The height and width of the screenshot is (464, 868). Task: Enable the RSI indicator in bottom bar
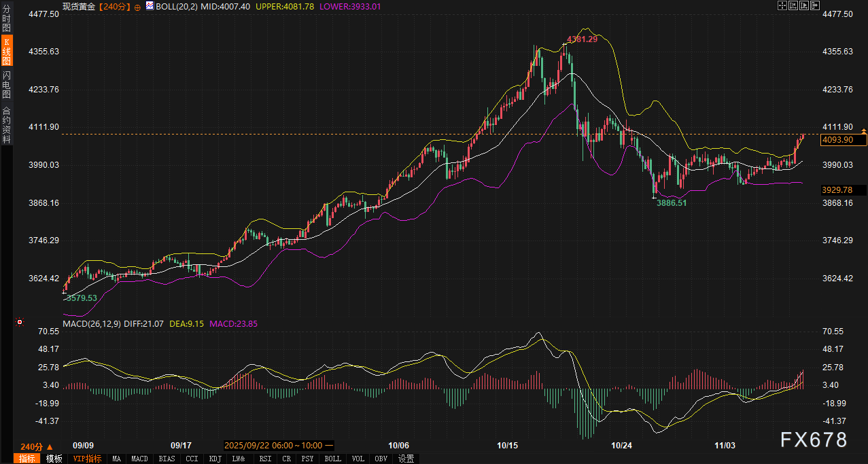[265, 459]
